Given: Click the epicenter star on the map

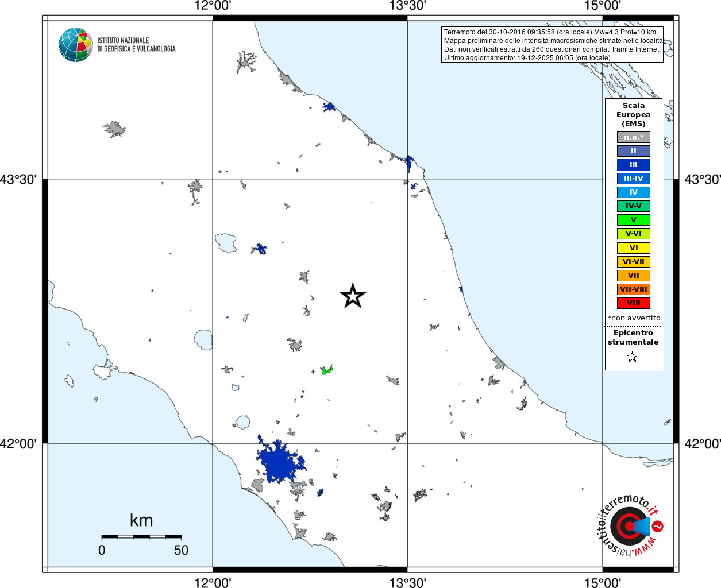Looking at the screenshot, I should tap(353, 296).
